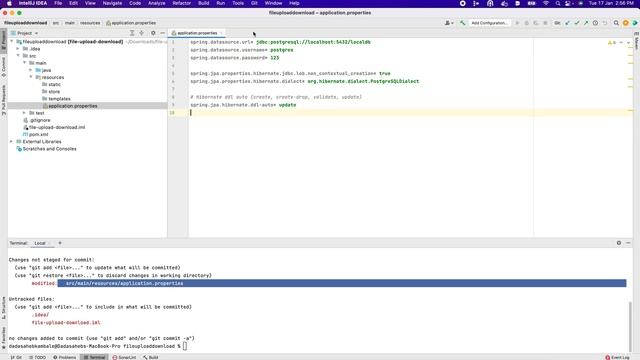Click the Stop icon in the toolbar
Image resolution: width=640 pixels, height=360 pixels.
click(x=545, y=23)
